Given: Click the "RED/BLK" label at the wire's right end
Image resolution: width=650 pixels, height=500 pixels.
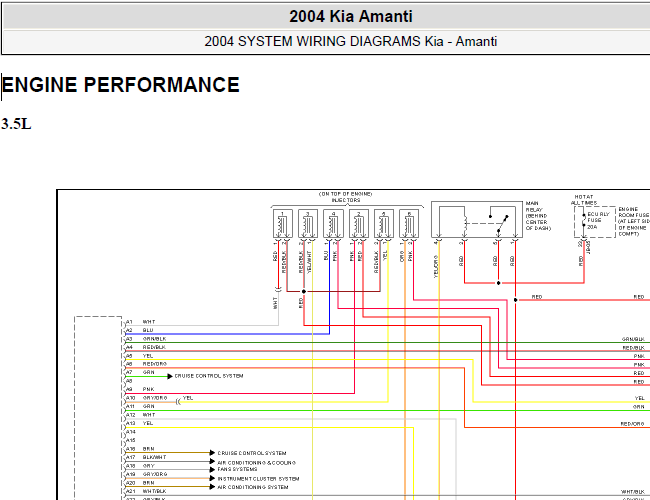Looking at the screenshot, I should click(633, 348).
